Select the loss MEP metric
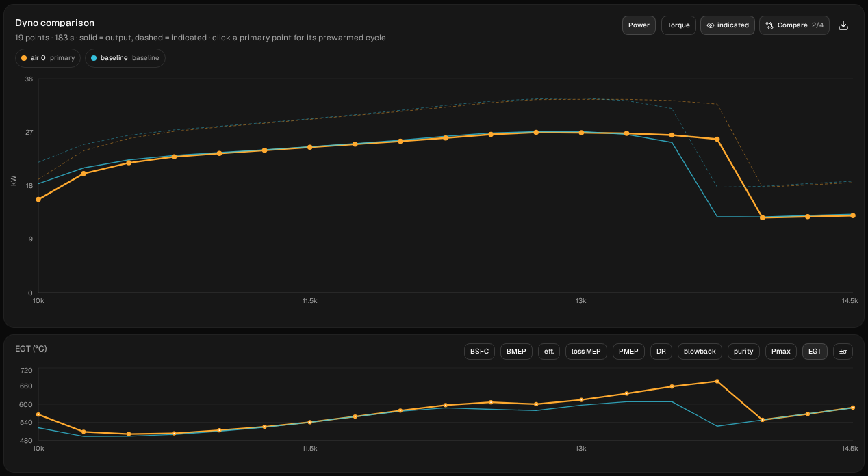The height and width of the screenshot is (476, 868). (x=586, y=352)
